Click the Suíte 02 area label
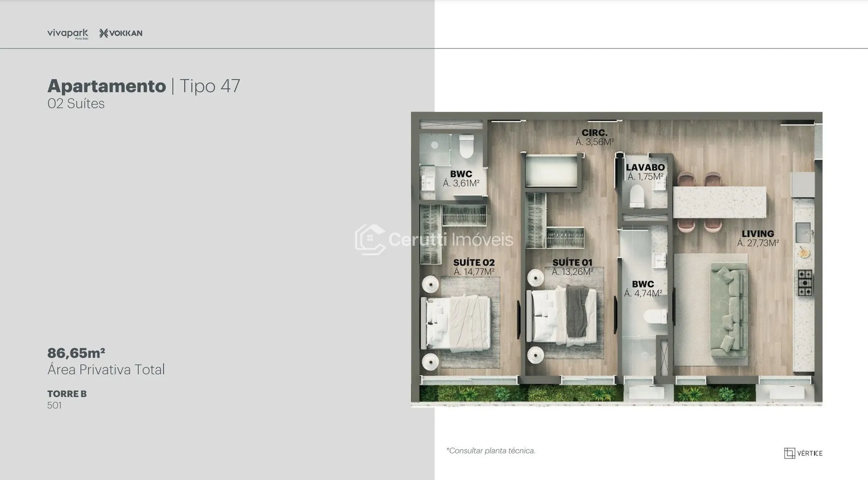The width and height of the screenshot is (868, 480). [x=474, y=267]
